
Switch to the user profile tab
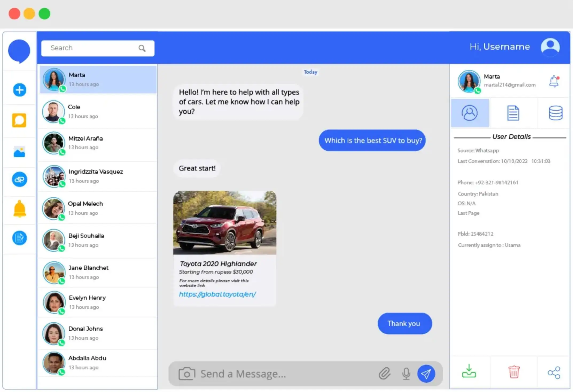(470, 113)
